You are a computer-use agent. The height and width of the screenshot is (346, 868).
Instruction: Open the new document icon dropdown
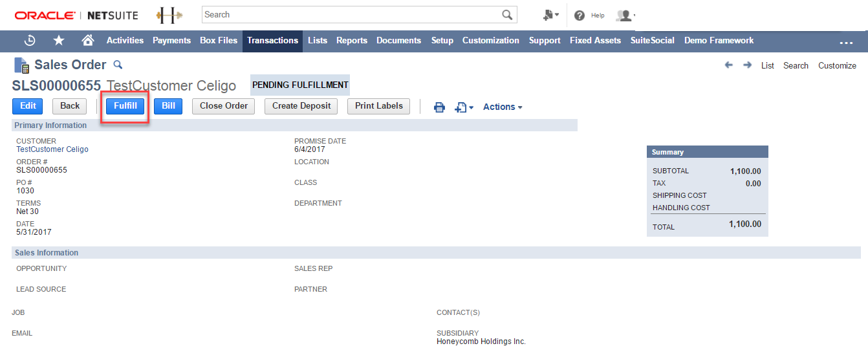click(x=464, y=107)
